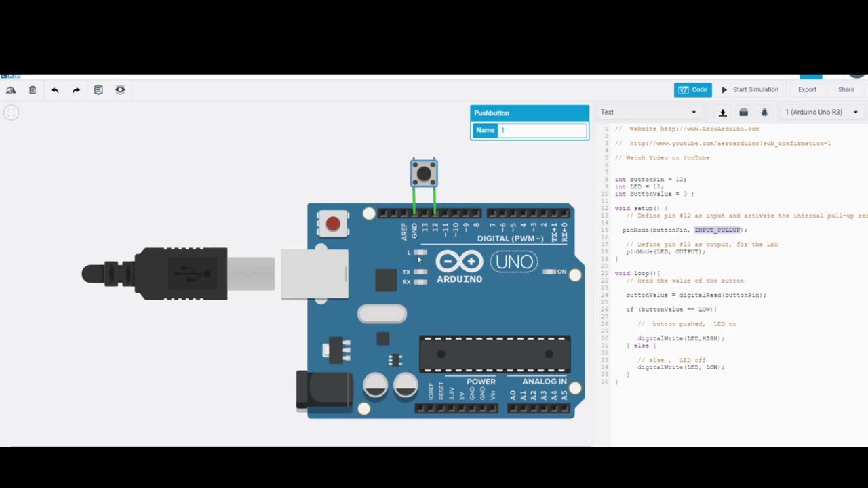Image resolution: width=868 pixels, height=488 pixels.
Task: Click the pushbutton Name input field
Action: 542,130
